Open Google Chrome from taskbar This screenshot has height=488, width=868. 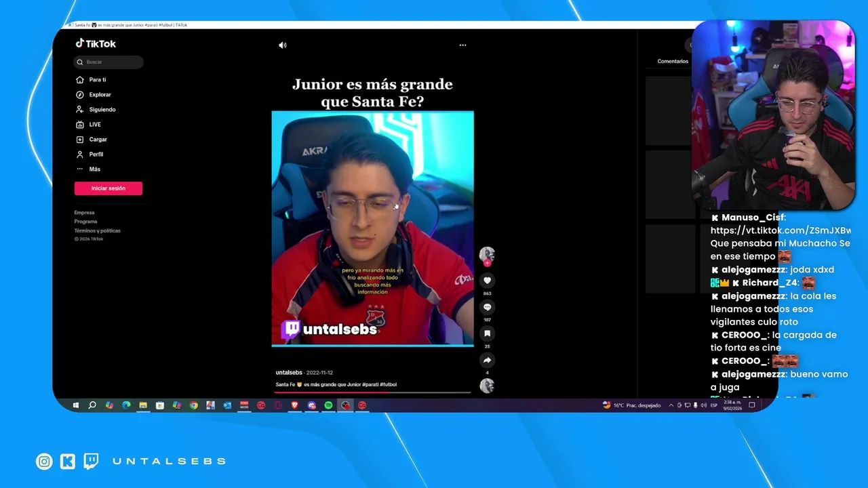(x=194, y=405)
